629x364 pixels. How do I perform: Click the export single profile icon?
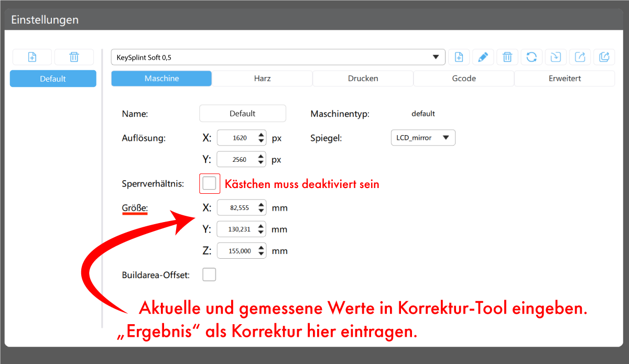tap(580, 57)
